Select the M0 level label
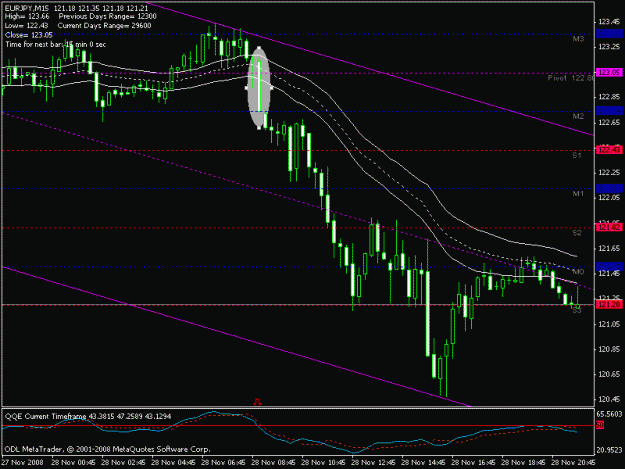The image size is (625, 469). tap(578, 272)
